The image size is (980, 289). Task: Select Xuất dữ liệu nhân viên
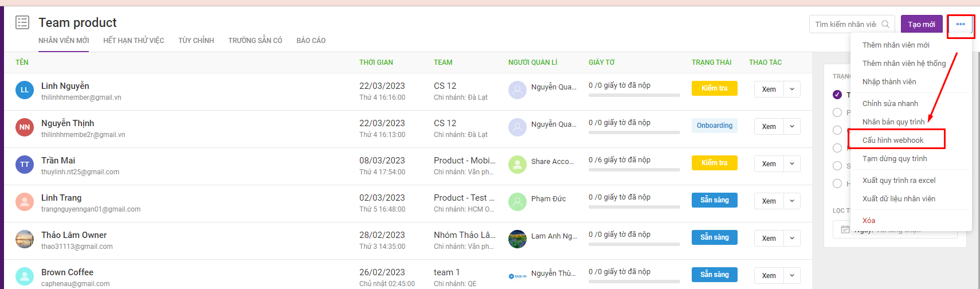[911, 199]
